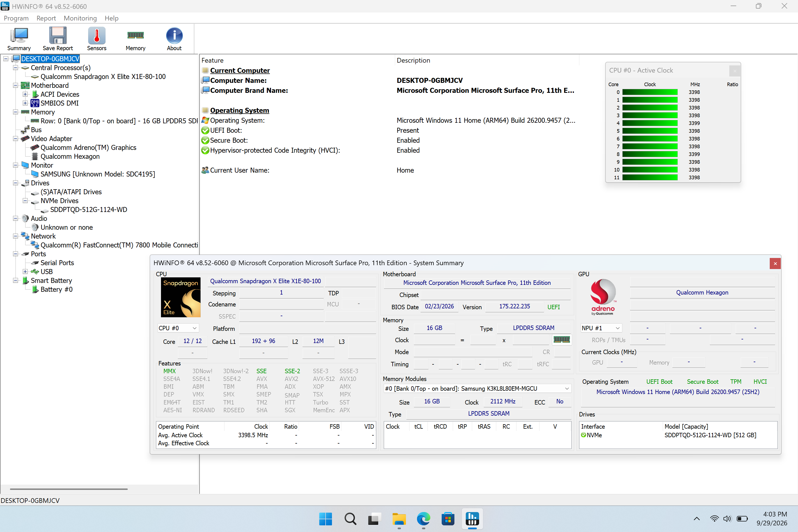
Task: Collapse the NVMe Drives branch
Action: click(x=25, y=201)
